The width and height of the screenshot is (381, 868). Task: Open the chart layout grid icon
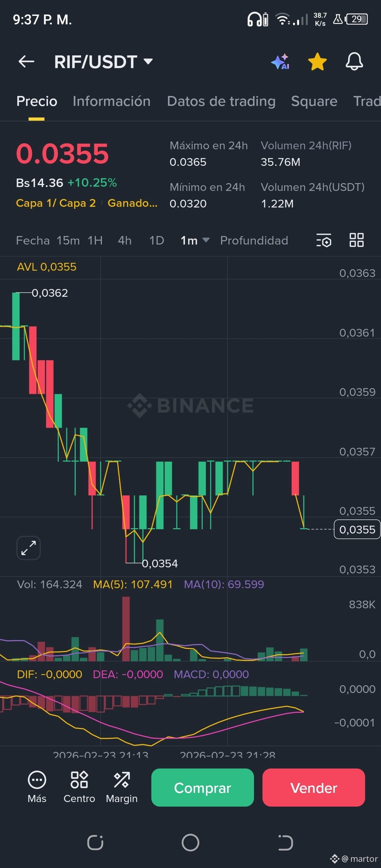click(x=356, y=240)
